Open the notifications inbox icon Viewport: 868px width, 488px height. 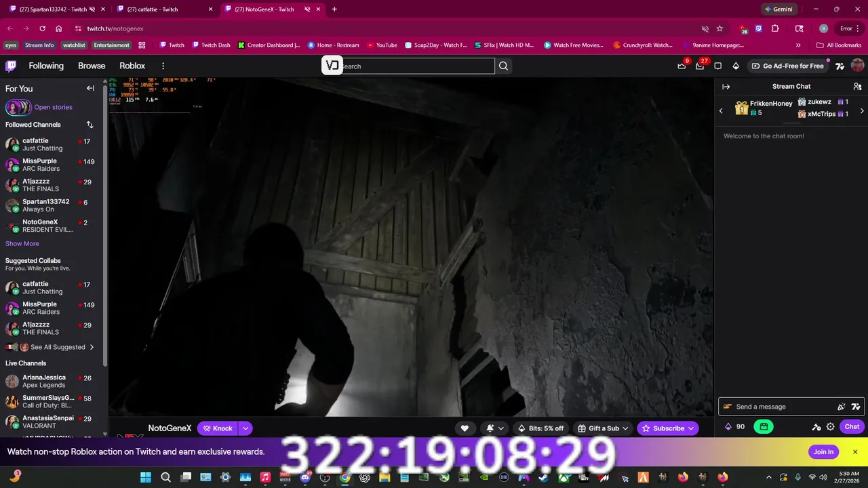(700, 66)
